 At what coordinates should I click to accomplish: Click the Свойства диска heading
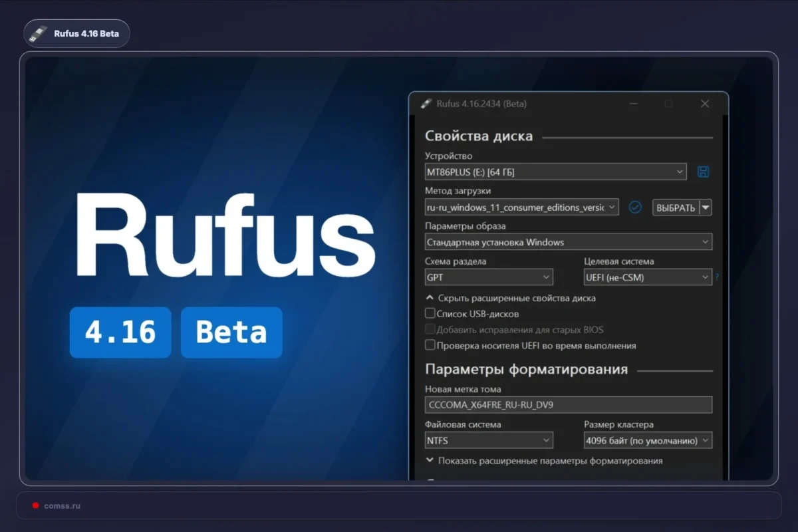tap(479, 136)
